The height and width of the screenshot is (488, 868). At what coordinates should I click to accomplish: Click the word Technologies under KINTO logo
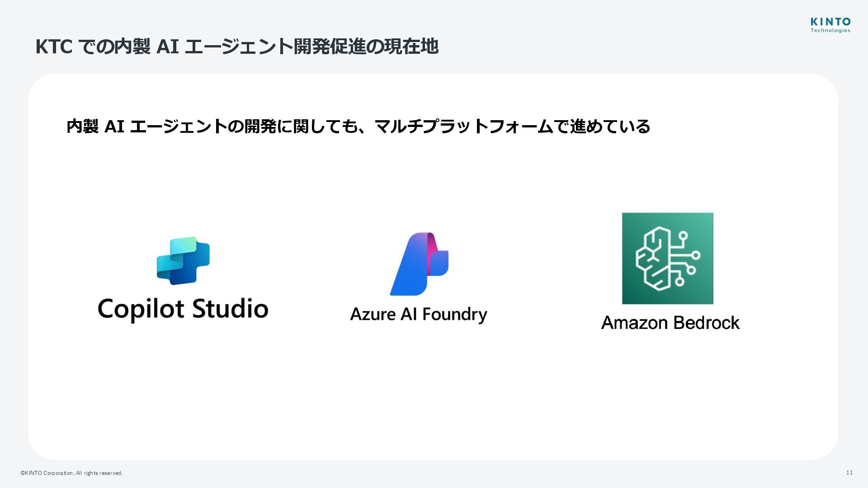[x=830, y=31]
